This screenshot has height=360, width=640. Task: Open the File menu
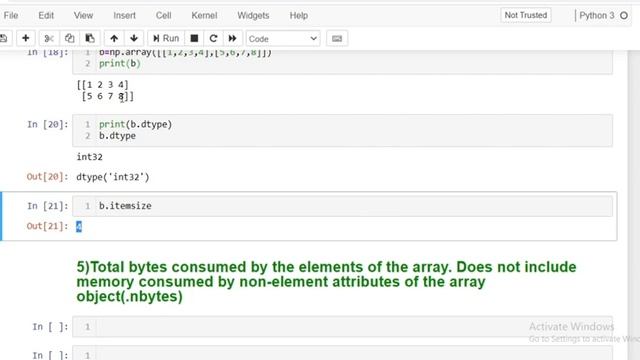pos(11,16)
